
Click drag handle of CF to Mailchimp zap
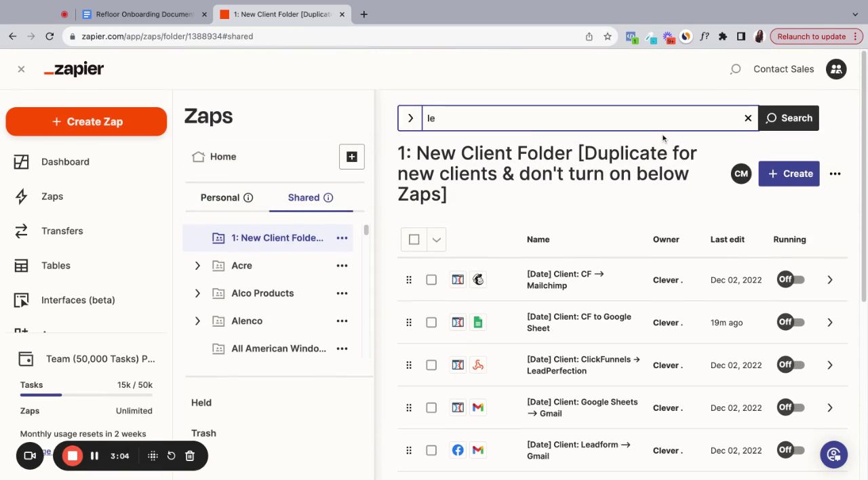coord(409,280)
